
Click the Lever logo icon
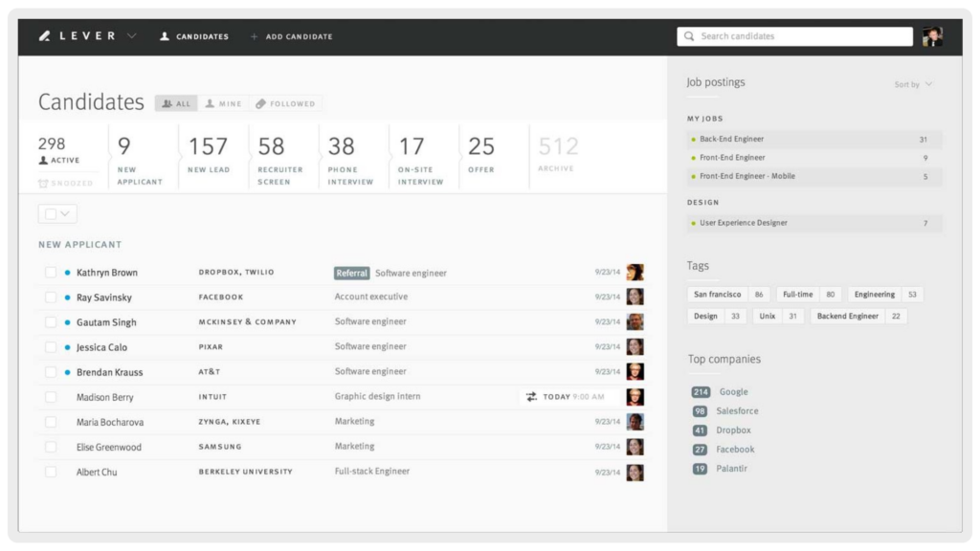[44, 36]
